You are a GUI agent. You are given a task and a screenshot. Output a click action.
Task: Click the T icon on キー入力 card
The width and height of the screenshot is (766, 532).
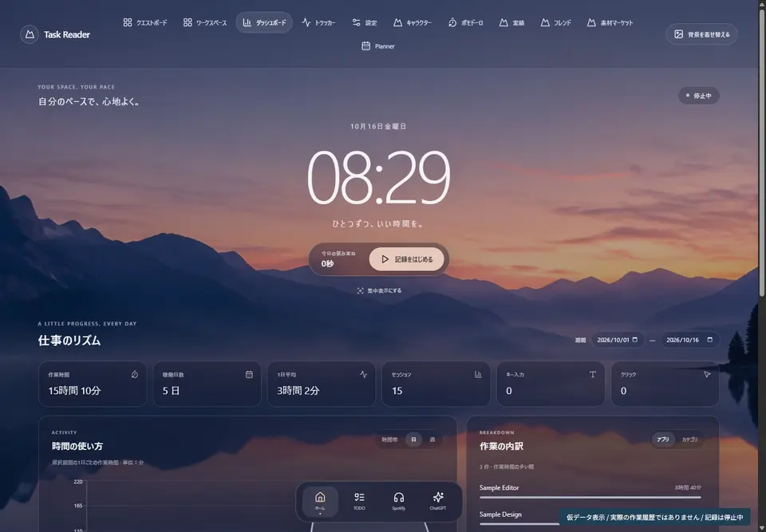tap(593, 374)
